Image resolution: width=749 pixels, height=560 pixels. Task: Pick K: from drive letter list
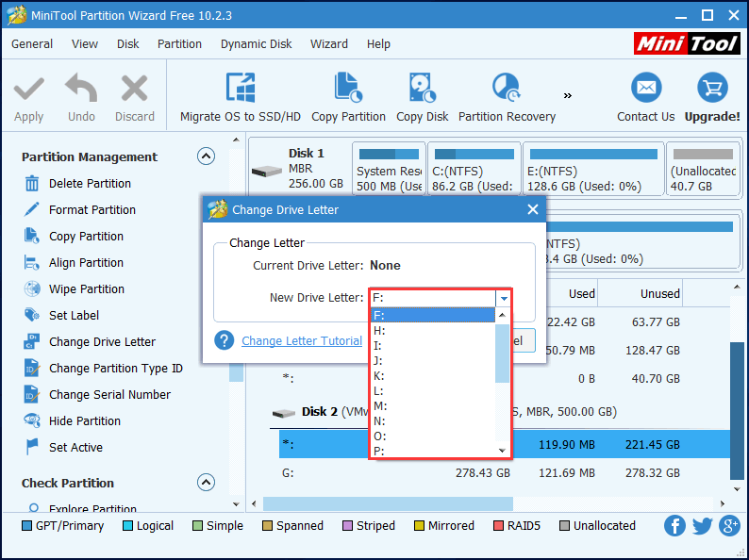coord(433,376)
